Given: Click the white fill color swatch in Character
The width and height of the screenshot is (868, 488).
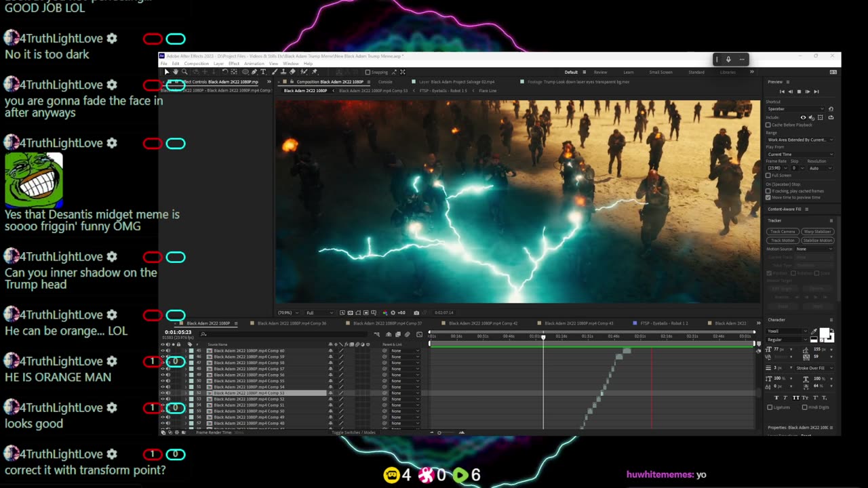Looking at the screenshot, I should pos(824,334).
